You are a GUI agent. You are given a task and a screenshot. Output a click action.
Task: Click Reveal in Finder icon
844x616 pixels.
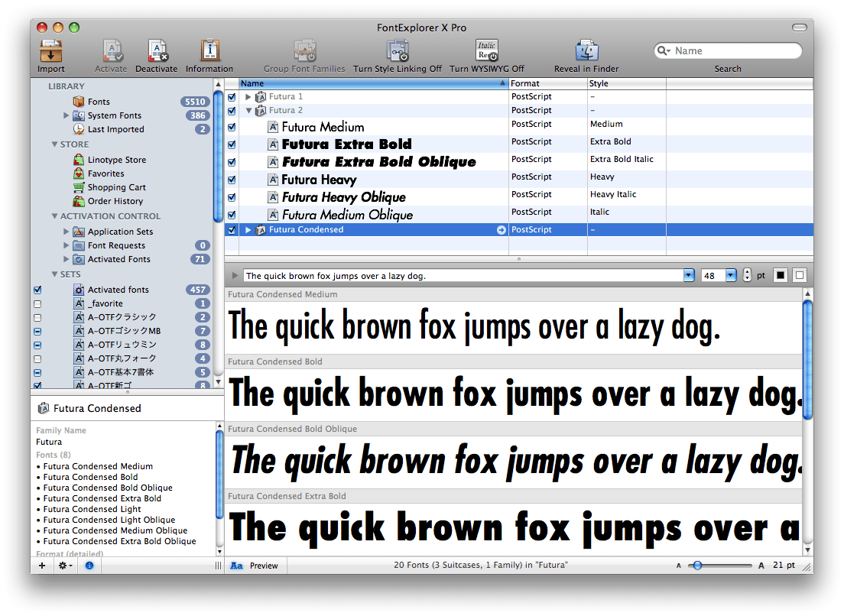point(586,51)
